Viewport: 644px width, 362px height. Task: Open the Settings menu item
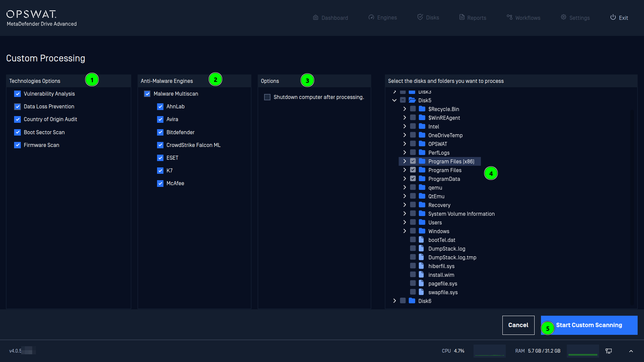(x=575, y=18)
